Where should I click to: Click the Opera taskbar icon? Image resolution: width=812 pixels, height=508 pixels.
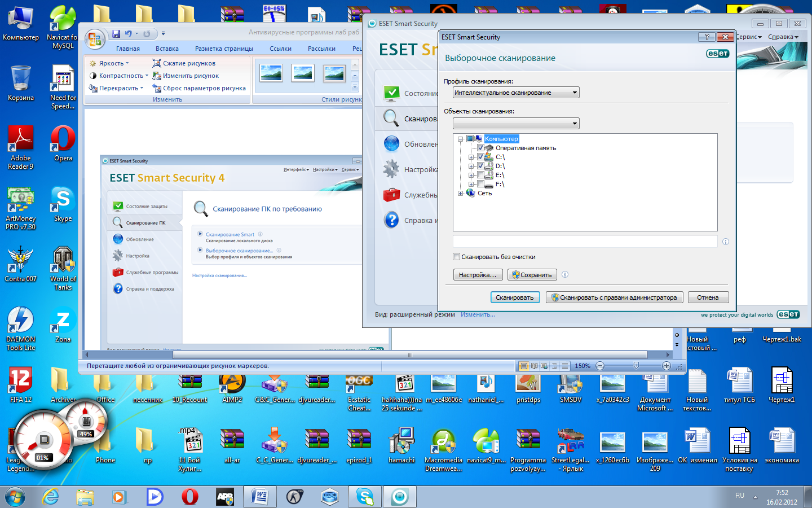(x=190, y=497)
